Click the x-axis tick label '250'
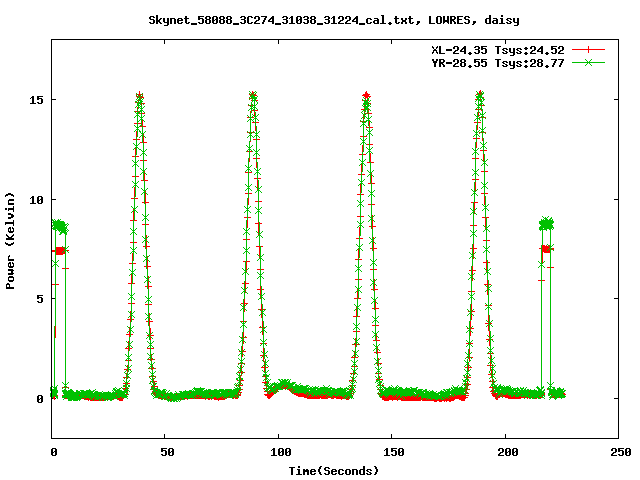This screenshot has width=640, height=480. click(621, 452)
